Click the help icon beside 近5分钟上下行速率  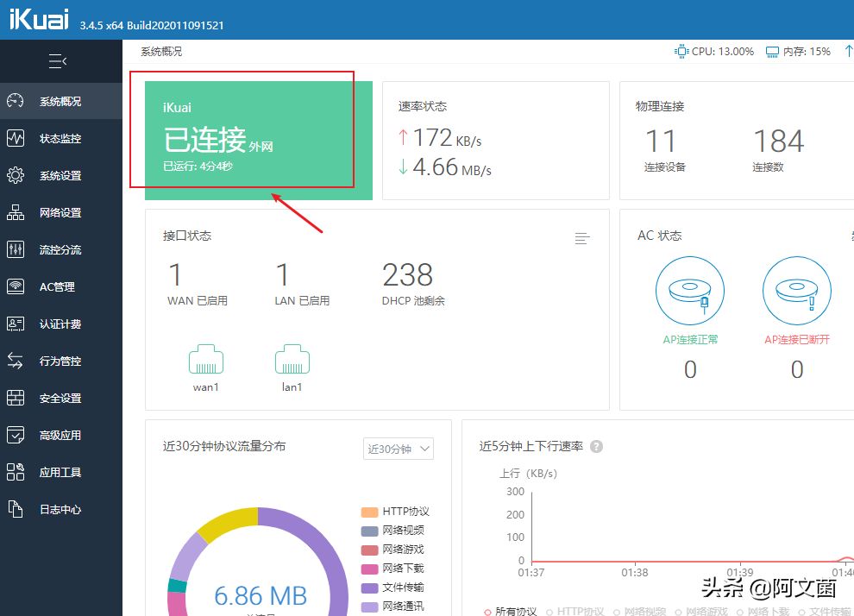coord(596,447)
